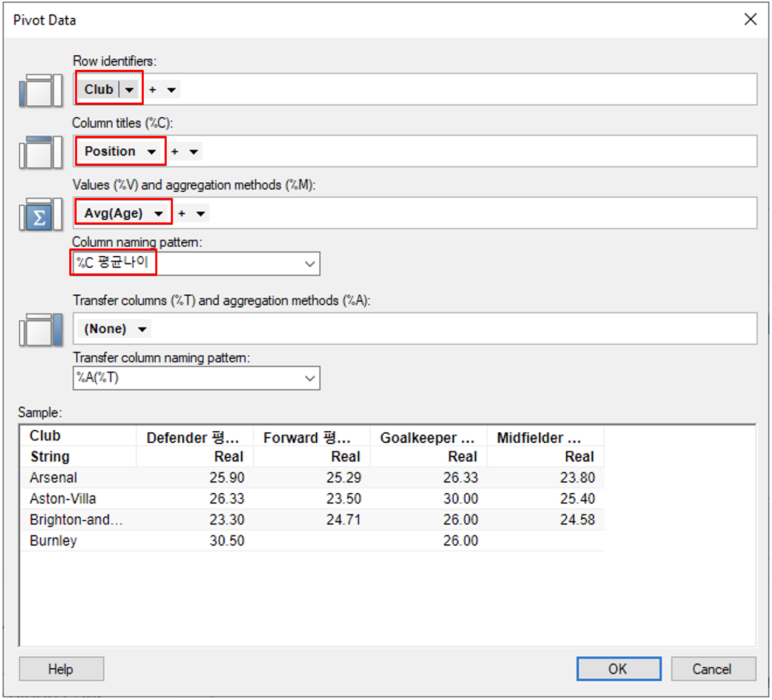Add another column title with plus
This screenshot has width=772, height=700.
175,152
